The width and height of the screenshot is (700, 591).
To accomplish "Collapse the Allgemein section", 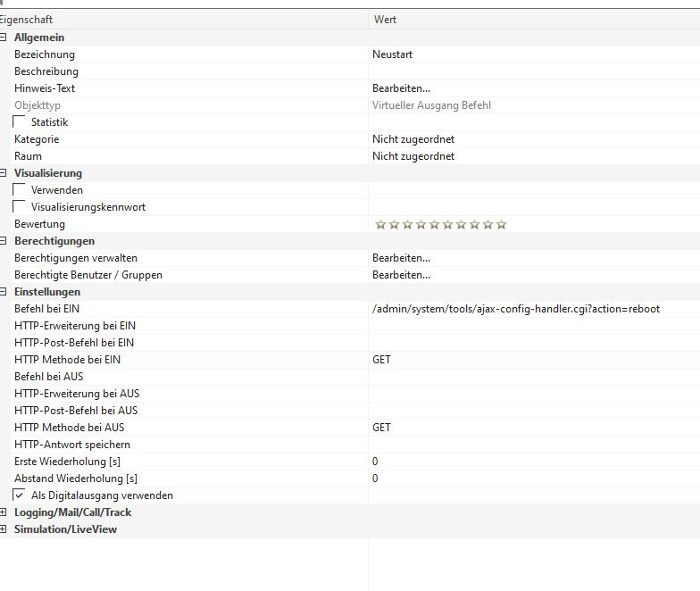I will (x=4, y=37).
